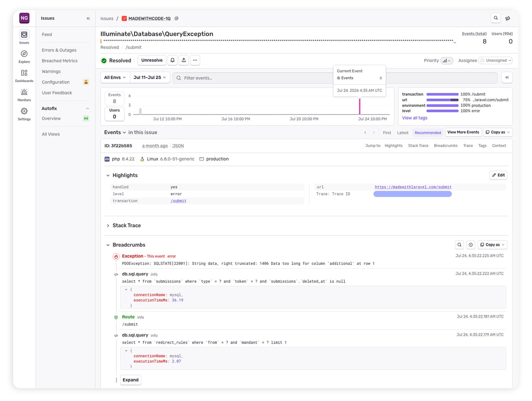Search breadcrumbs with magnifier icon
532x401 pixels.
[460, 245]
